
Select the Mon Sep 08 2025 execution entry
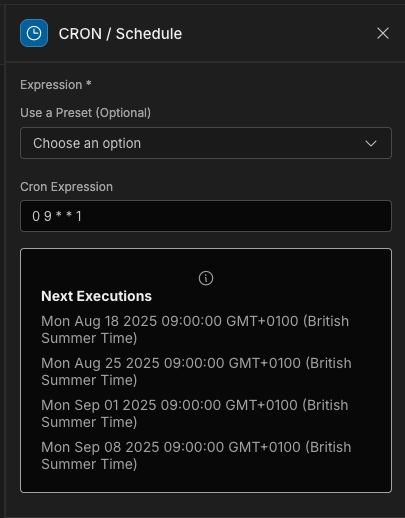coord(196,455)
